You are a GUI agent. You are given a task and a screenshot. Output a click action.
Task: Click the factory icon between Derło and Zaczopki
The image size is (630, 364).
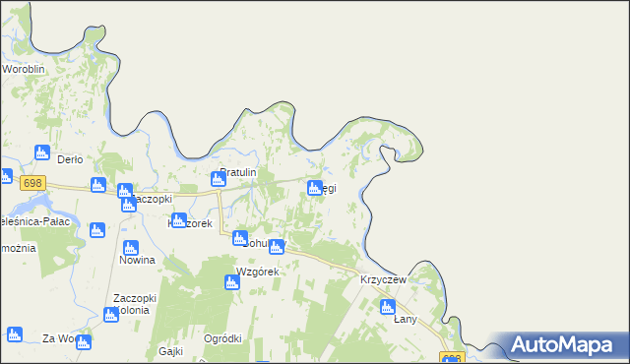98,185
